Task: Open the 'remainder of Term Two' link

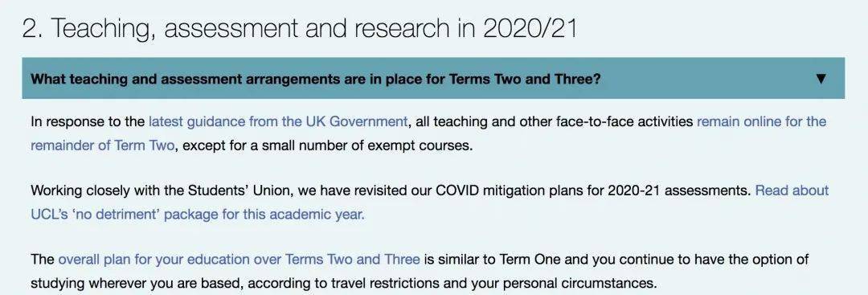Action: (103, 146)
